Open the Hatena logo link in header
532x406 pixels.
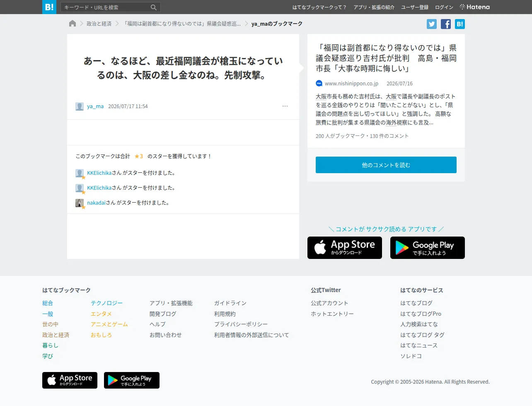(x=475, y=7)
